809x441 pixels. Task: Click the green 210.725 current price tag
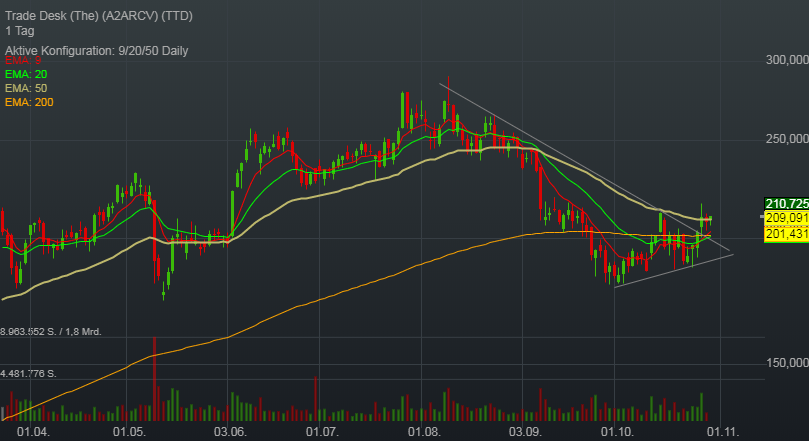[785, 204]
